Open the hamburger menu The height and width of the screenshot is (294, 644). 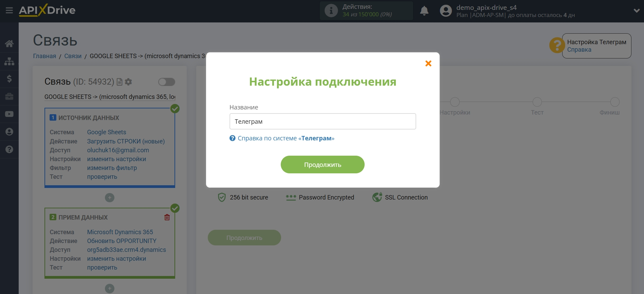click(x=9, y=10)
